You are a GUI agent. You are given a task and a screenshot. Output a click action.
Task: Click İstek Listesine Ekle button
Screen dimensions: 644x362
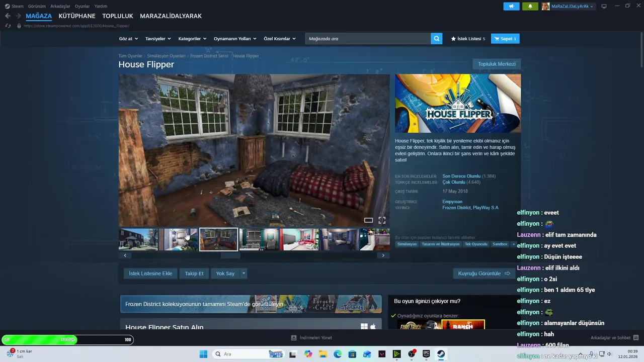click(150, 274)
